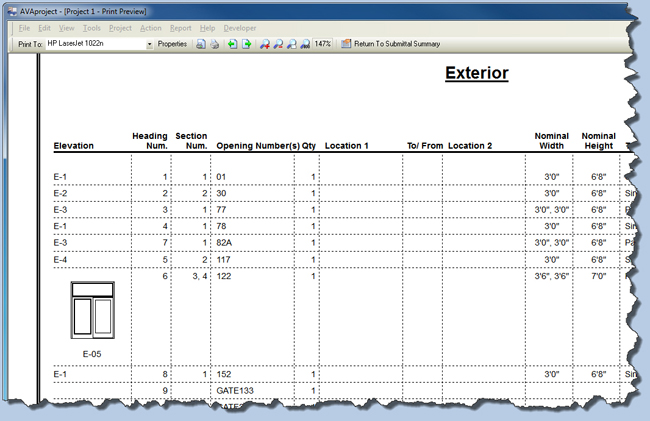
Task: Click the fourth magnifier icon before 147%
Action: click(x=304, y=44)
